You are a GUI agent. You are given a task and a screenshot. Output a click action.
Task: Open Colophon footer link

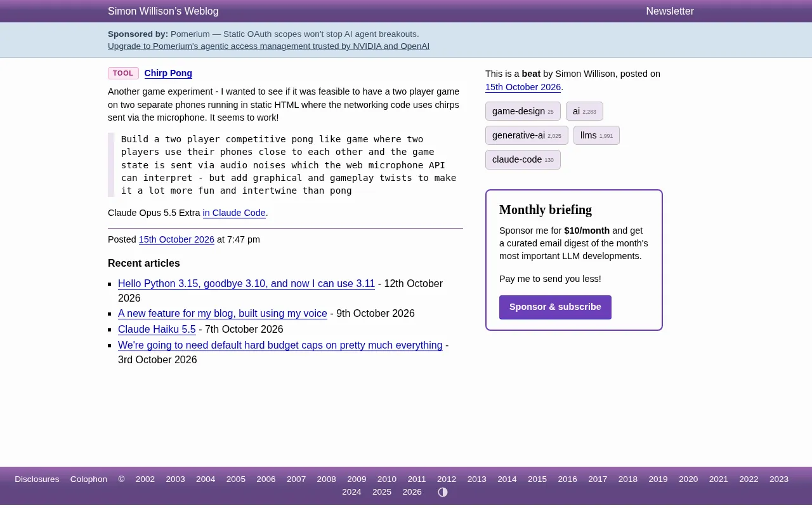click(89, 479)
